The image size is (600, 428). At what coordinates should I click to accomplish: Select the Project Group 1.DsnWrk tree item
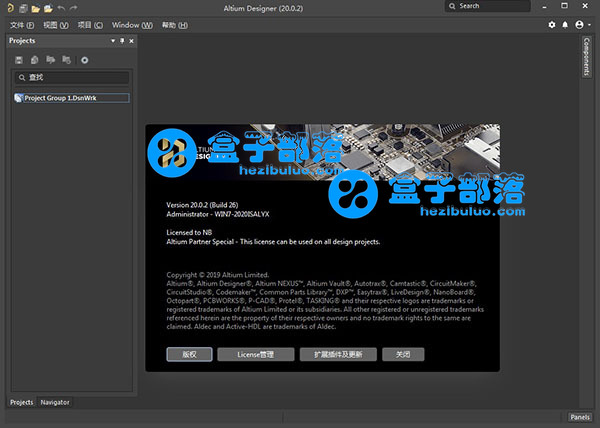point(72,98)
